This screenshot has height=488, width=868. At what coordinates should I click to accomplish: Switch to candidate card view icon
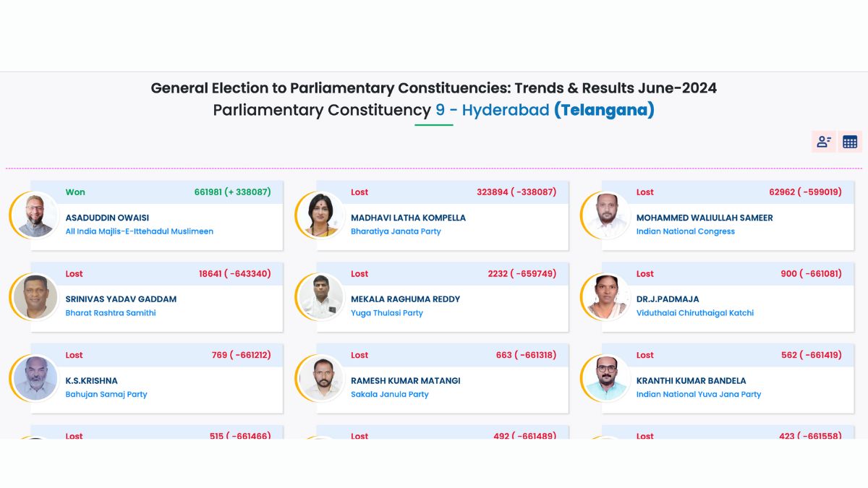coord(824,142)
